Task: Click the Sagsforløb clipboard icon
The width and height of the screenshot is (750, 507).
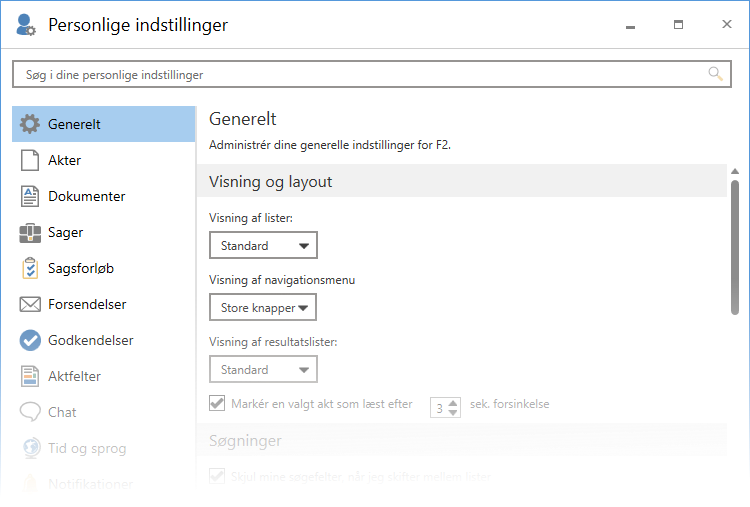Action: tap(30, 268)
